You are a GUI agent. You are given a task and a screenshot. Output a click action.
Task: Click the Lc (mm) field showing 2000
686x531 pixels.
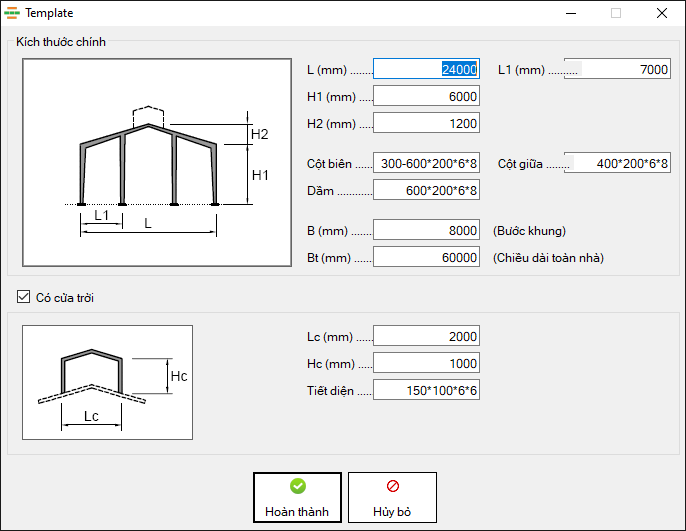click(x=427, y=336)
